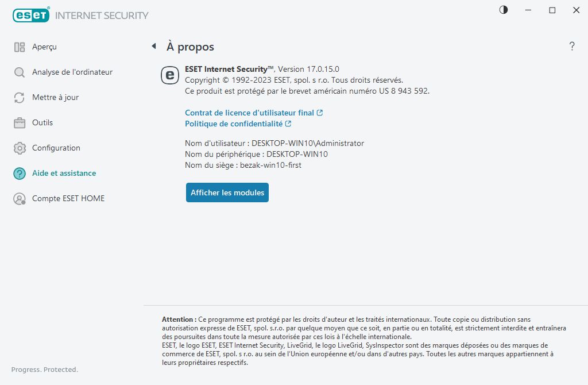Open contextual help via the question mark

click(x=572, y=46)
